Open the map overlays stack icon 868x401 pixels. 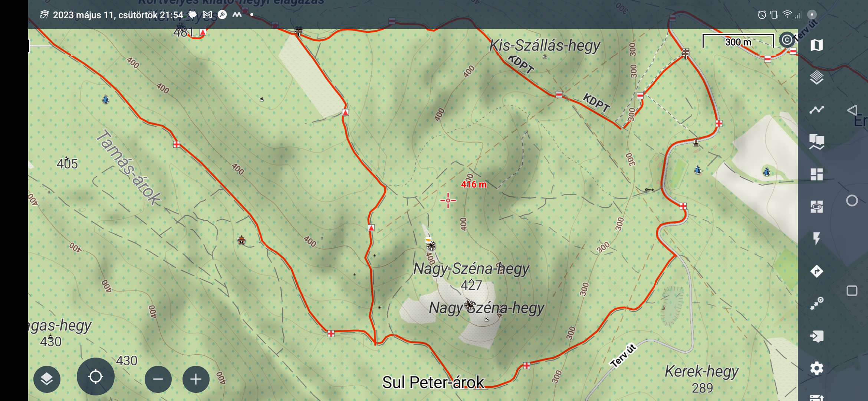816,78
